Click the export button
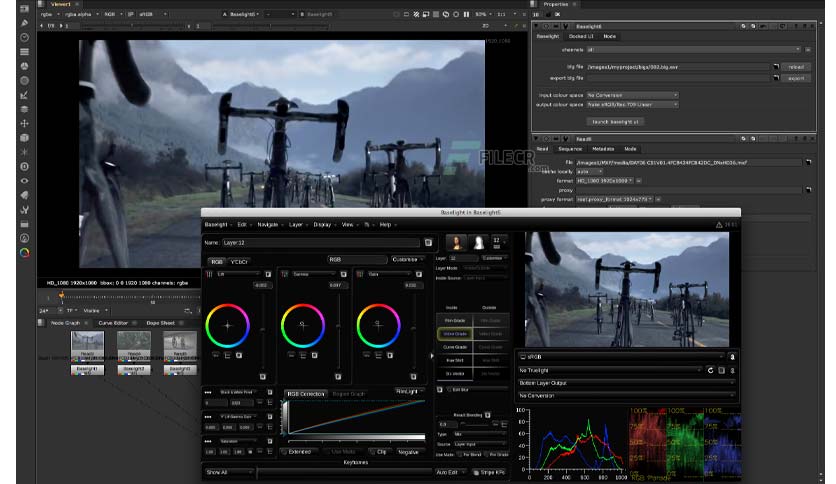 pyautogui.click(x=796, y=78)
